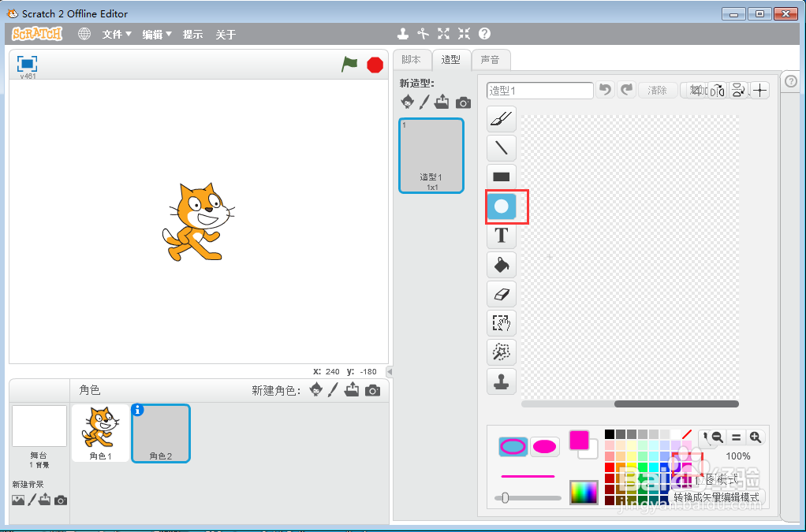Select the Line drawing tool
806x532 pixels.
click(x=501, y=148)
